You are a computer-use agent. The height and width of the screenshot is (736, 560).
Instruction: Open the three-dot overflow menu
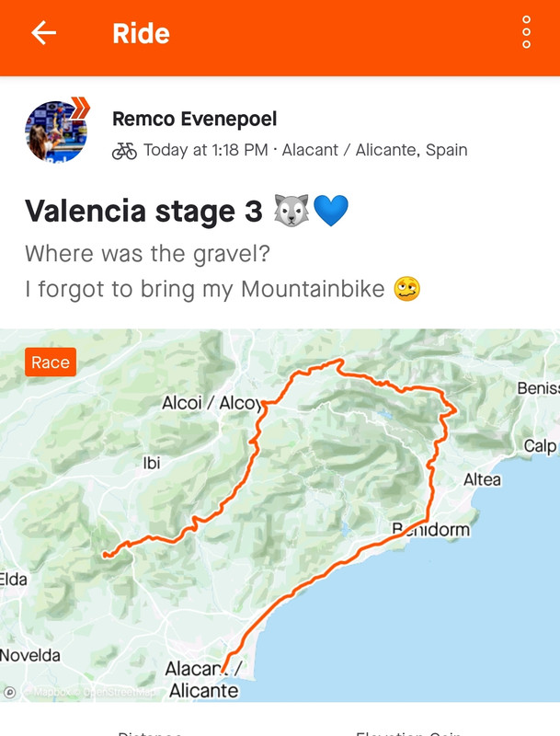[526, 33]
